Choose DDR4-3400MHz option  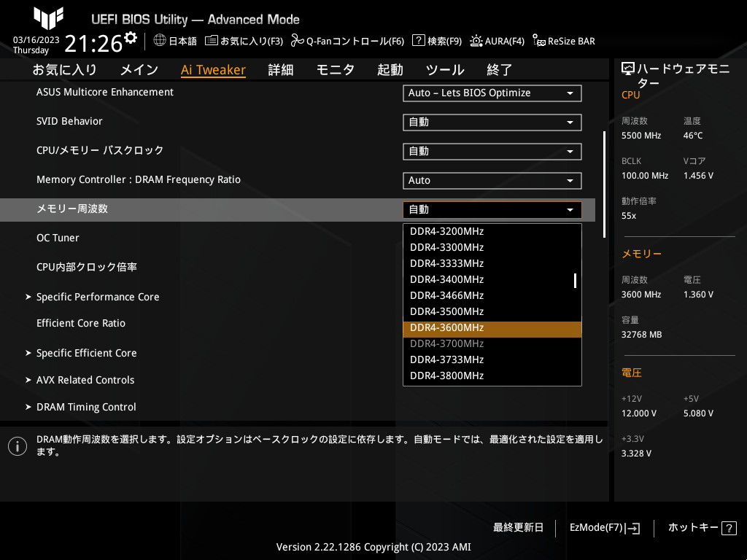point(492,279)
